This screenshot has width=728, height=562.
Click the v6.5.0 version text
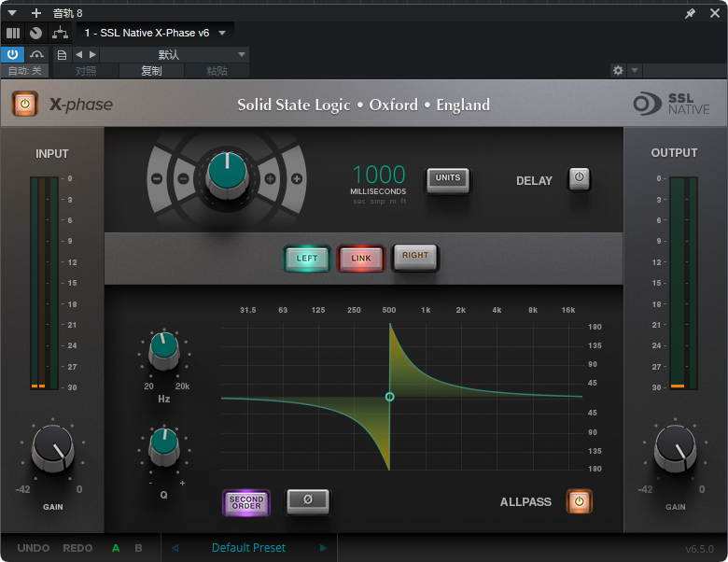coord(699,549)
